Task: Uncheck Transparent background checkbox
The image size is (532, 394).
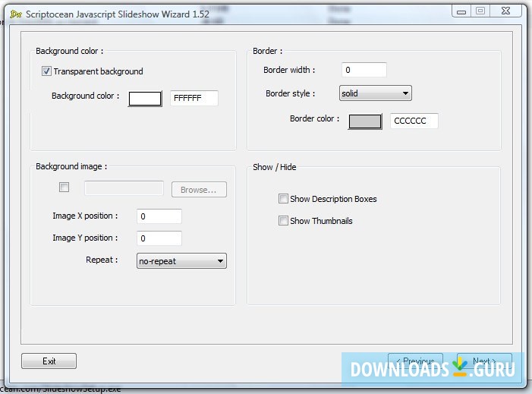Action: 46,71
